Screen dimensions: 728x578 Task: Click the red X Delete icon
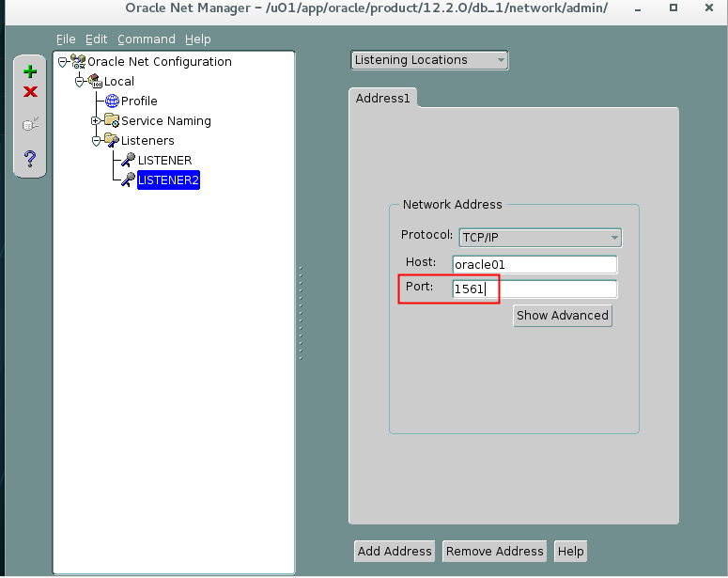(x=30, y=92)
